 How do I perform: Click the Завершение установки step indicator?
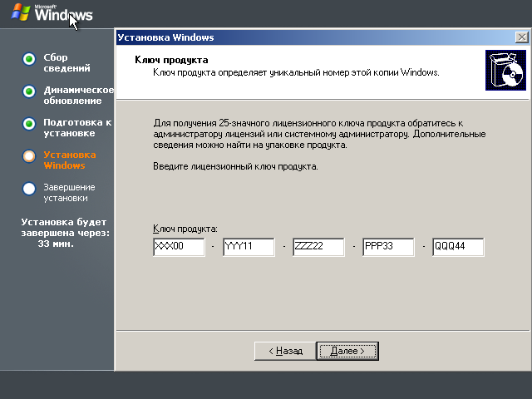[29, 189]
